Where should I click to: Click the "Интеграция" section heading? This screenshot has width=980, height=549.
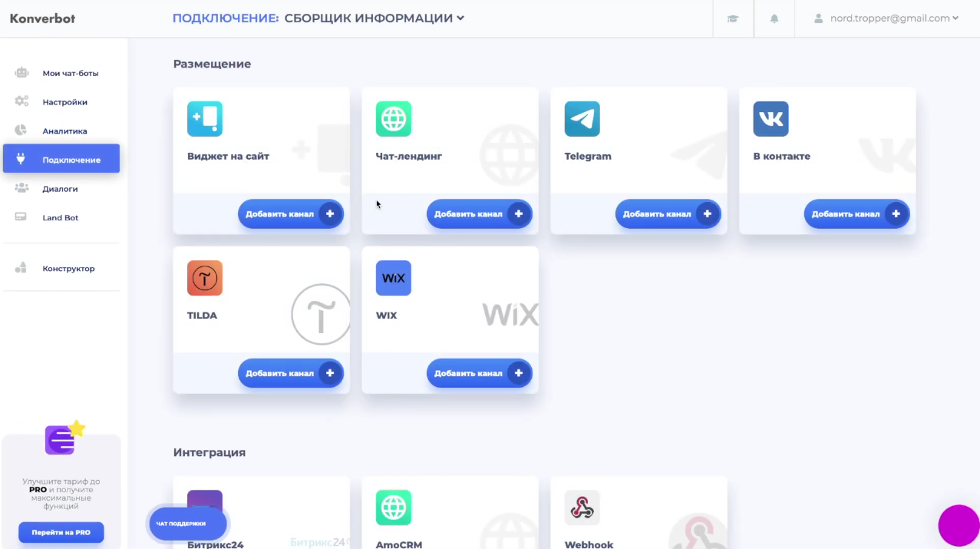(x=210, y=452)
